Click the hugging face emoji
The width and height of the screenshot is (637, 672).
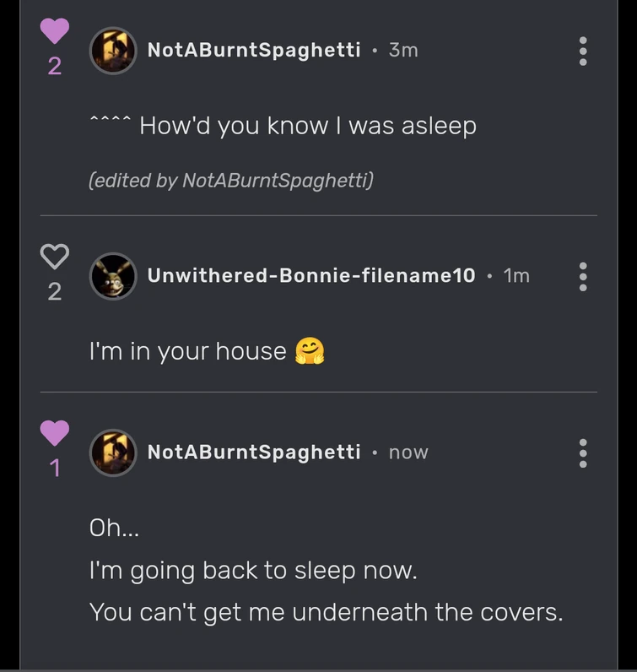tap(310, 351)
